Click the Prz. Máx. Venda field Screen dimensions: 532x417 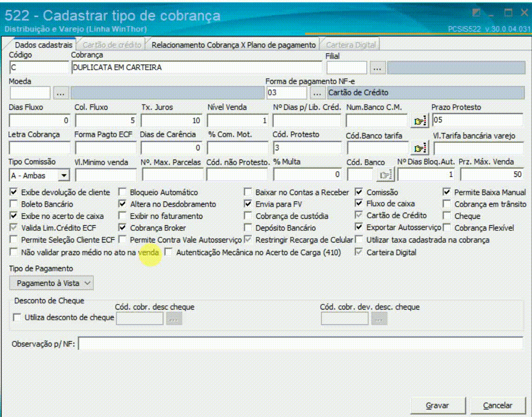[492, 175]
